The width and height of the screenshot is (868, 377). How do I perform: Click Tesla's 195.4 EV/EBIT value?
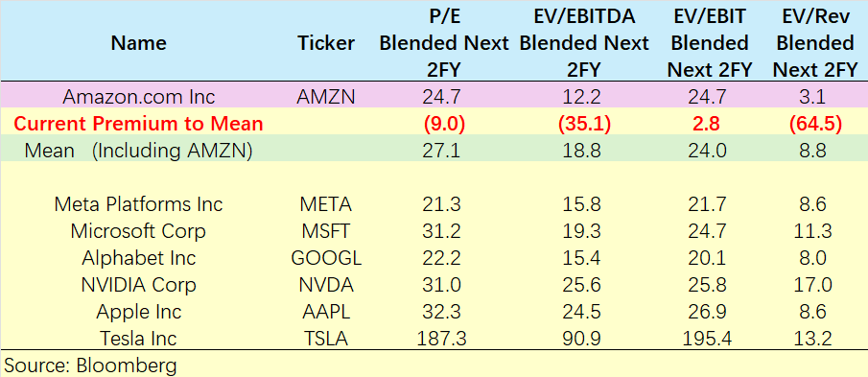point(709,338)
